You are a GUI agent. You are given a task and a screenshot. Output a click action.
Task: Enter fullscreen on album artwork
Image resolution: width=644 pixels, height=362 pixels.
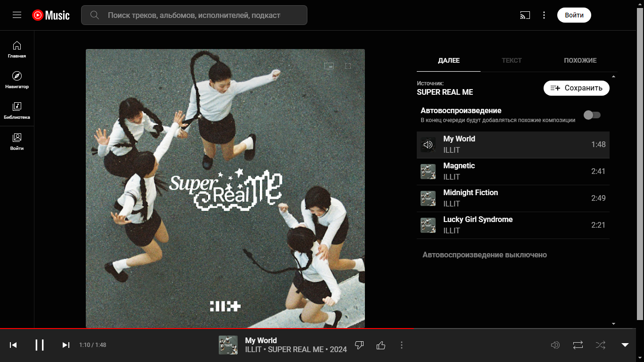pos(348,66)
